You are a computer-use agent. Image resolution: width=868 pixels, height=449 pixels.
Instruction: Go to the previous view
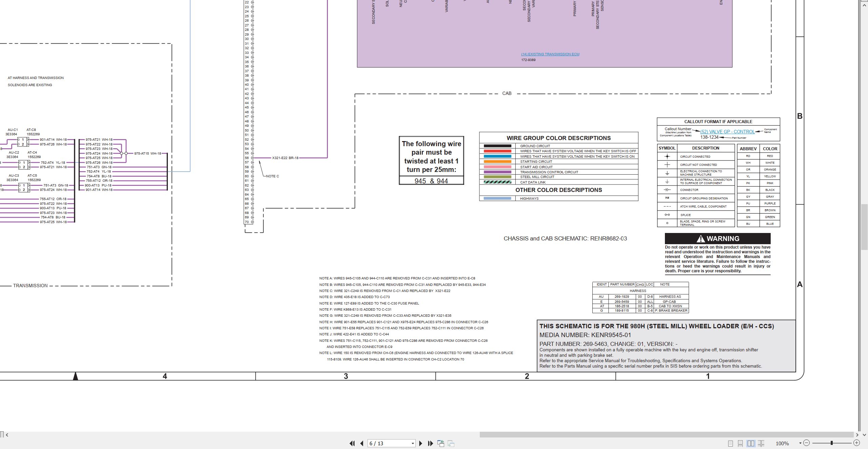pos(441,443)
